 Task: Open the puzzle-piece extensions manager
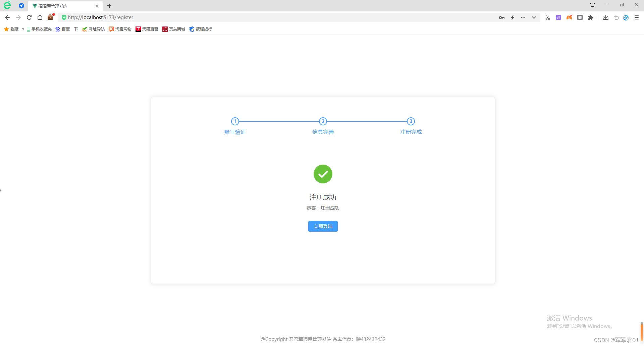click(591, 17)
